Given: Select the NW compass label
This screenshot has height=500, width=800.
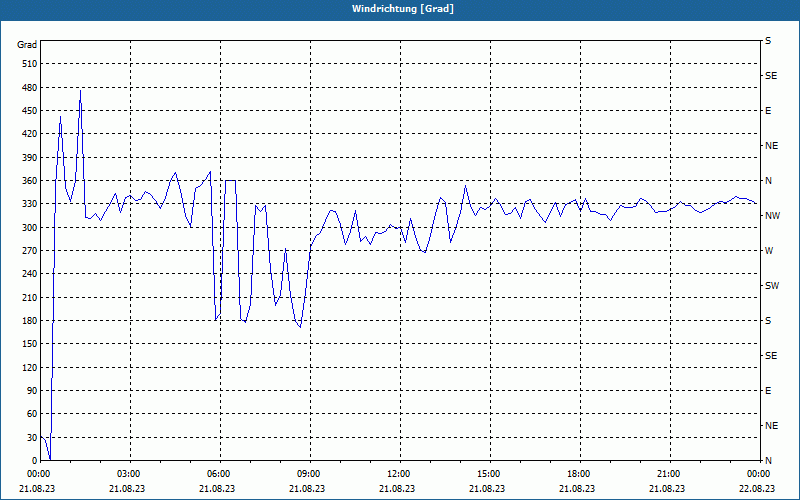Looking at the screenshot, I should point(772,216).
